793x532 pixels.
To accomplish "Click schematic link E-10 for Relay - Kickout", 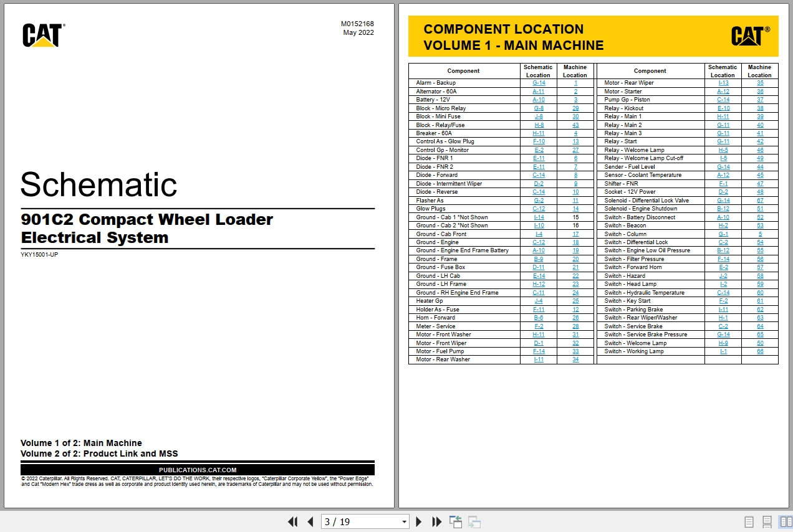I will click(x=723, y=108).
